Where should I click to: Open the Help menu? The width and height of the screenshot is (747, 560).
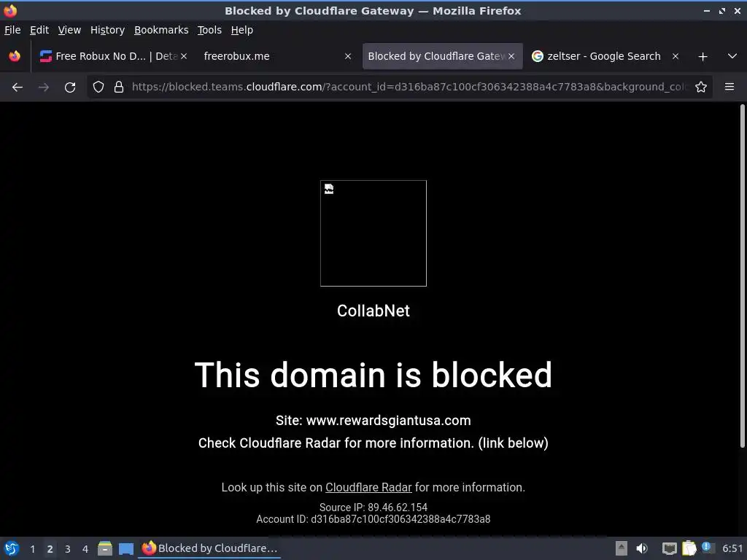coord(242,30)
